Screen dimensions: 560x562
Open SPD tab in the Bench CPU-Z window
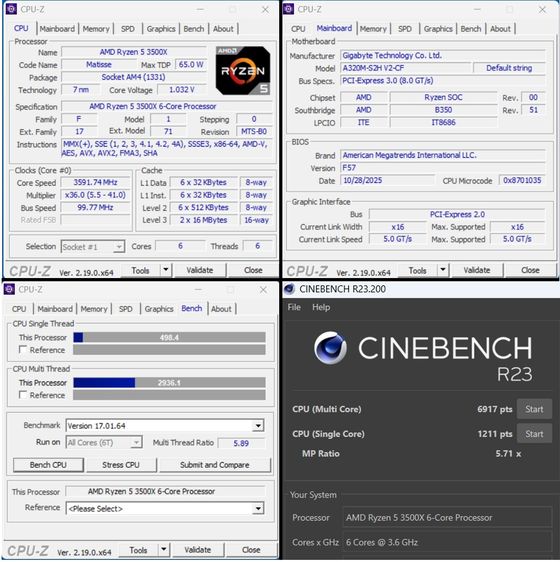click(125, 309)
